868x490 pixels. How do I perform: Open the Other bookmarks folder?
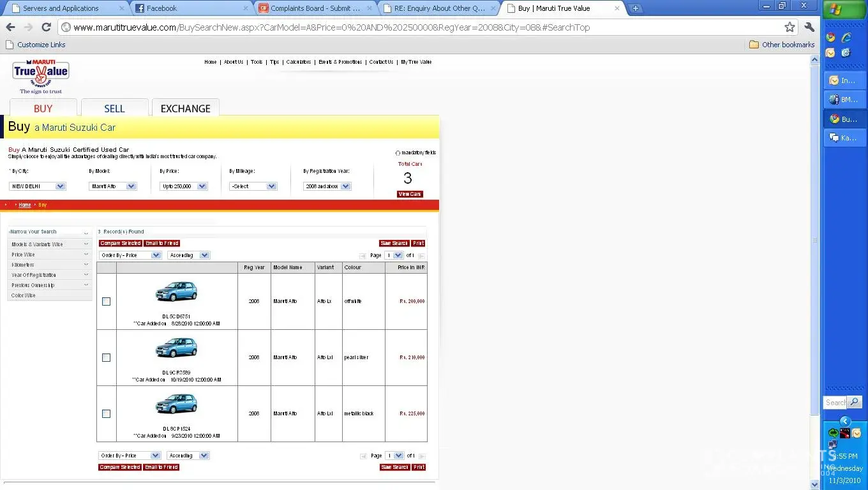[782, 45]
